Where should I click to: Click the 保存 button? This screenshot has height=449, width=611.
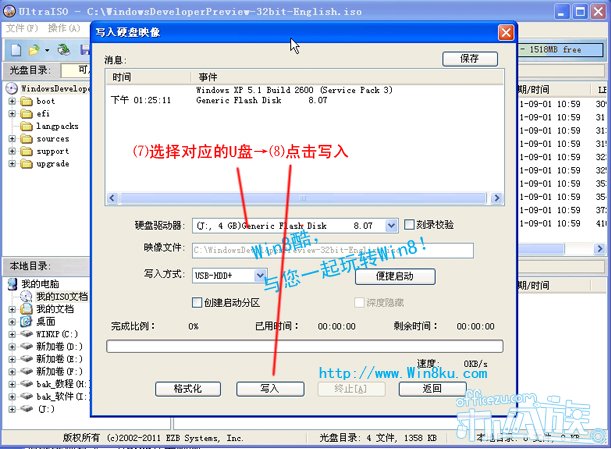[x=470, y=59]
